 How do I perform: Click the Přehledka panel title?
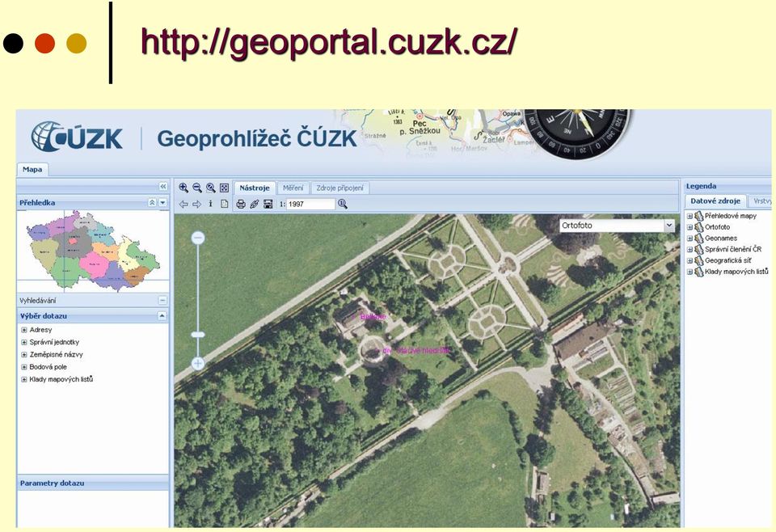(x=37, y=202)
